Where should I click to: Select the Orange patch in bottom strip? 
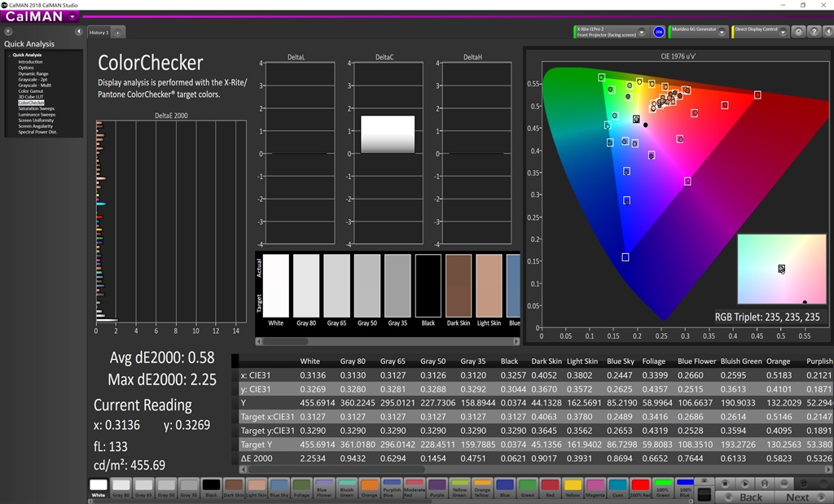369,488
